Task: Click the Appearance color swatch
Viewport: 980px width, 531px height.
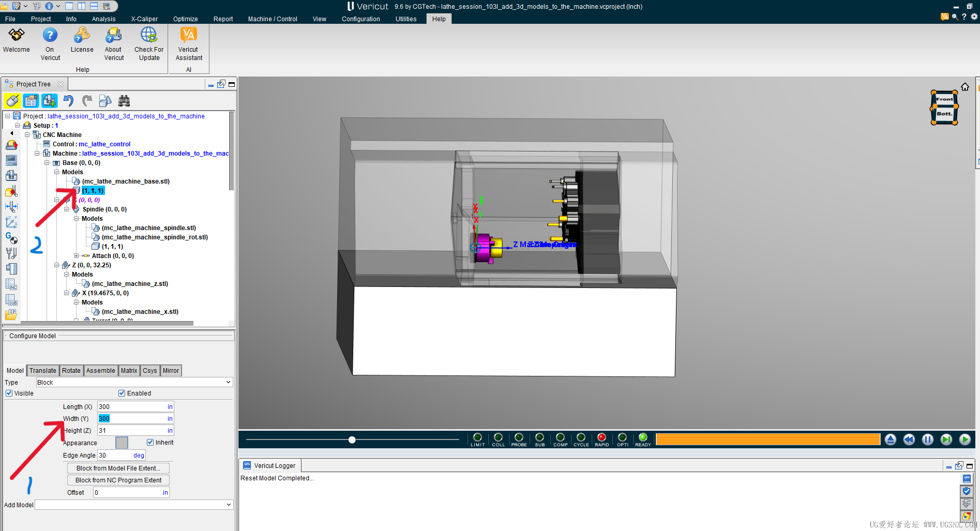Action: 122,443
